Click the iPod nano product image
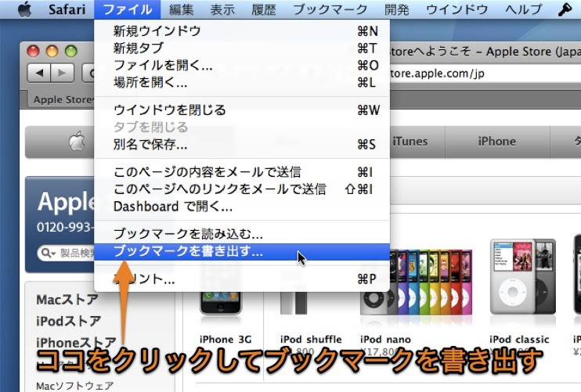Viewport: 581px width, 392px height. click(x=416, y=283)
